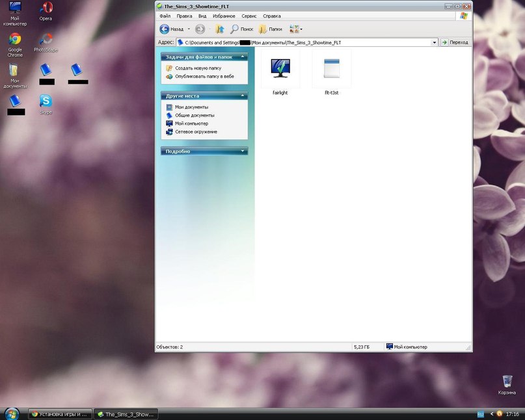This screenshot has width=525, height=420.
Task: Open the views mode dropdown in toolbar
Action: [296, 29]
